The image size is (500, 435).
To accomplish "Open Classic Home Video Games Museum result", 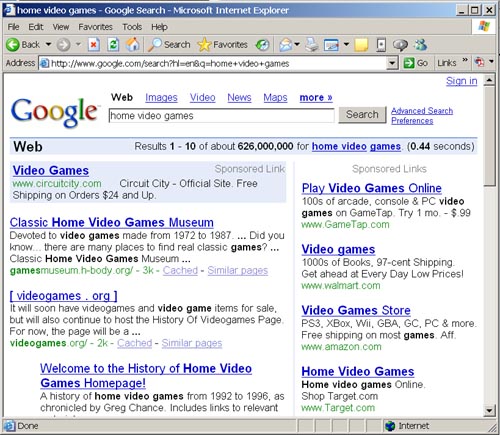I will tap(112, 222).
